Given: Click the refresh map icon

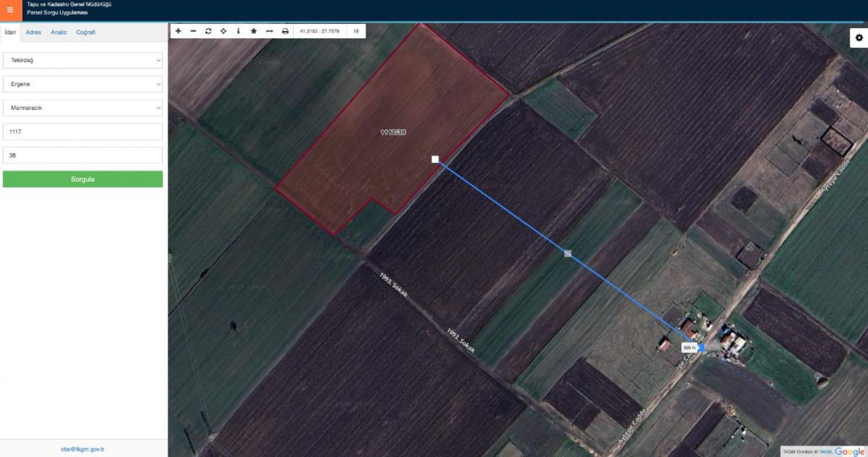Looking at the screenshot, I should point(209,31).
